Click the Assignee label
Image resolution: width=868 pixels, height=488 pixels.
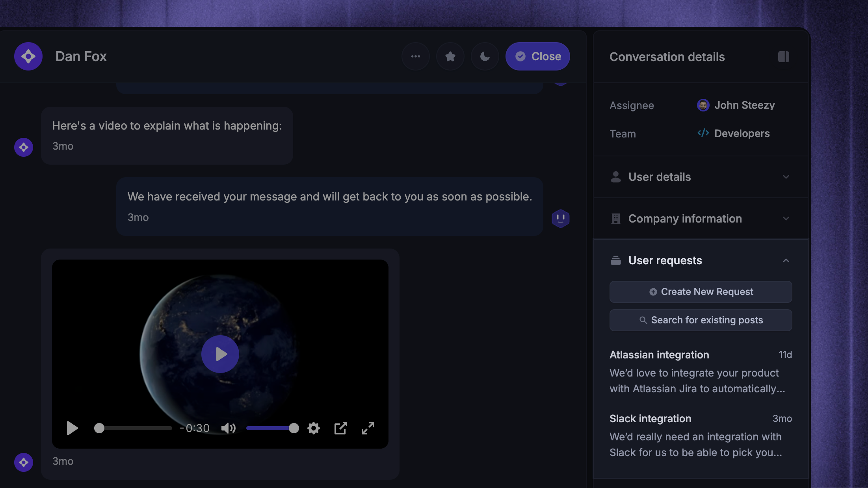point(632,106)
